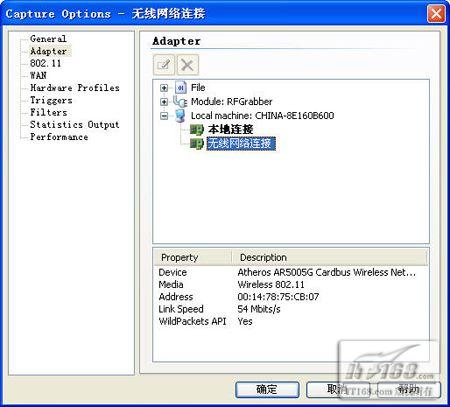Click the RFGrabber module icon

pyautogui.click(x=180, y=101)
